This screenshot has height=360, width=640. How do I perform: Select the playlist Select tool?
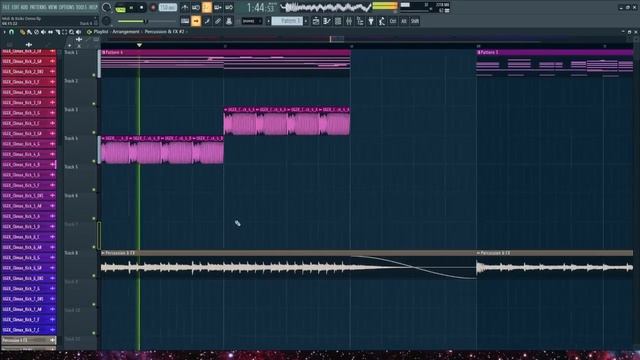coord(64,32)
